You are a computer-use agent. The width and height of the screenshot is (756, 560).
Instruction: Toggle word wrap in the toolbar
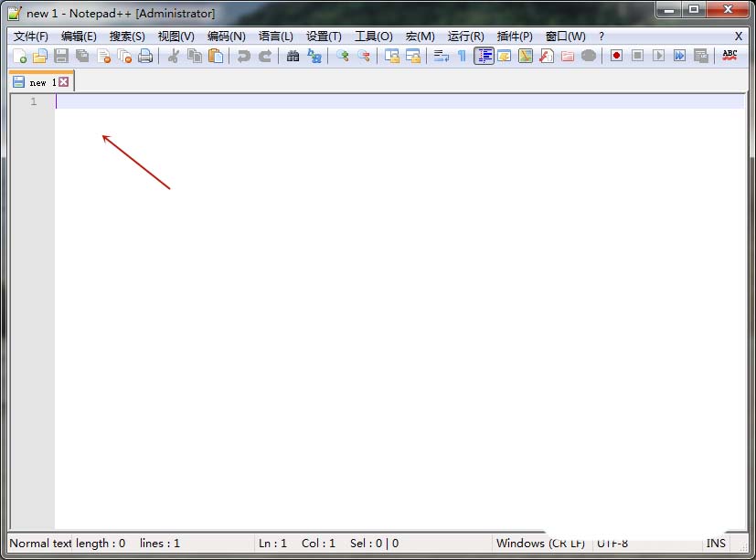click(x=441, y=56)
